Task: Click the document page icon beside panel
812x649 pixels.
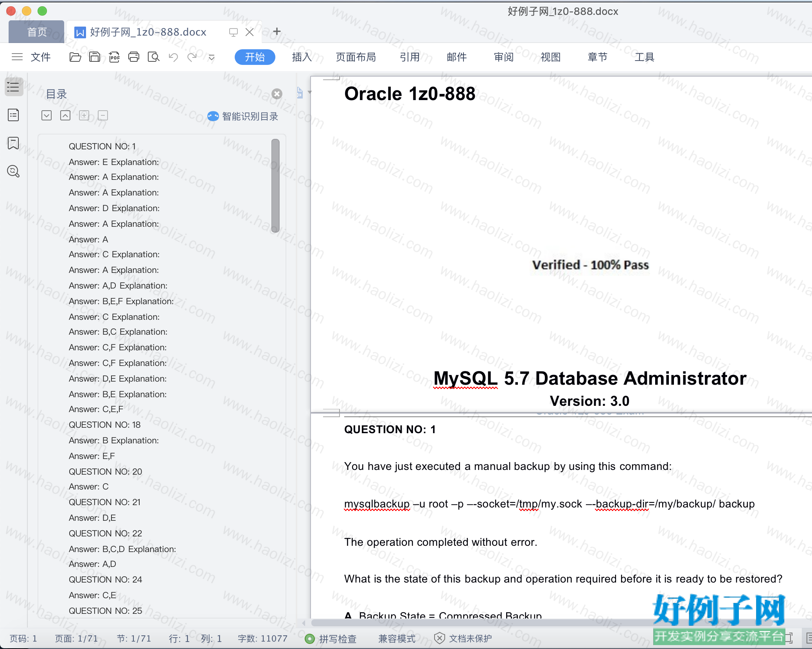Action: point(300,93)
